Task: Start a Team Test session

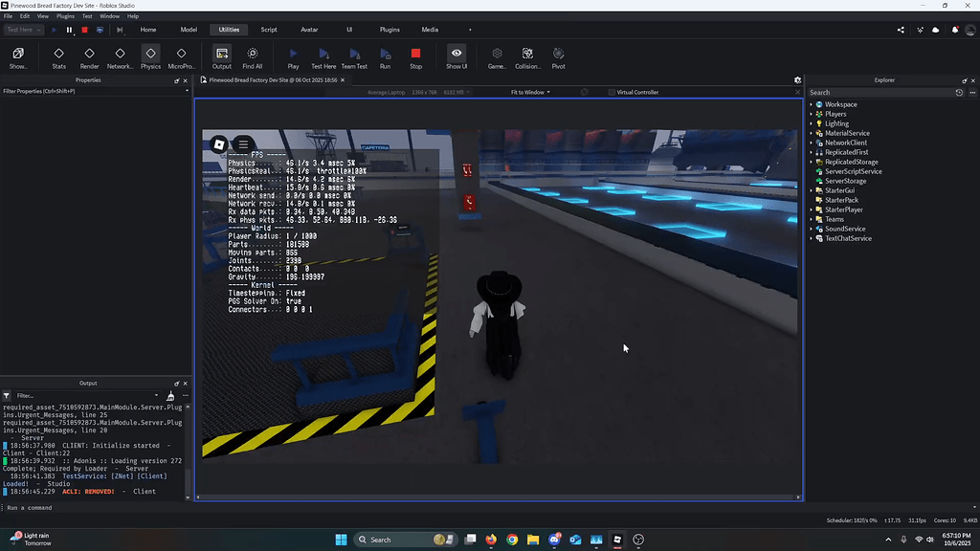Action: point(354,55)
